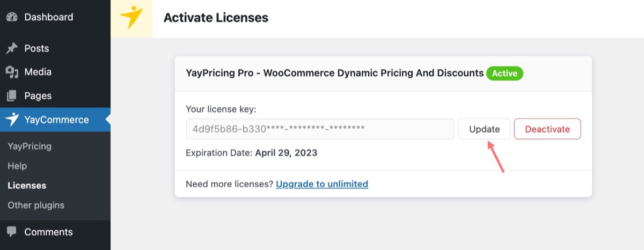Click the yellow YayCommerce header logo

point(131,18)
